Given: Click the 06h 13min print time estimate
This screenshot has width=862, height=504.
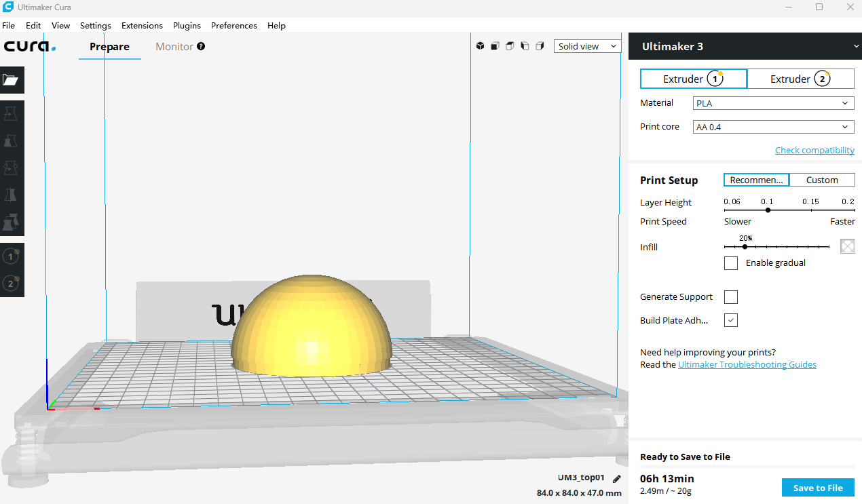Looking at the screenshot, I should point(667,478).
